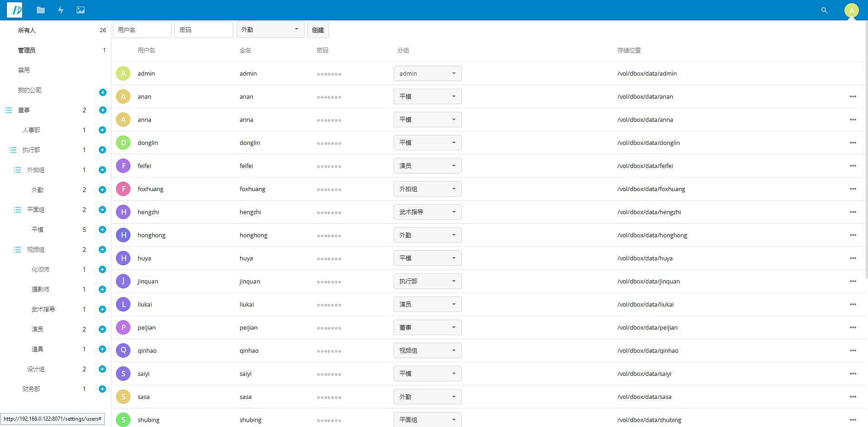Open the image gallery icon in top bar
868x427 pixels.
click(81, 10)
